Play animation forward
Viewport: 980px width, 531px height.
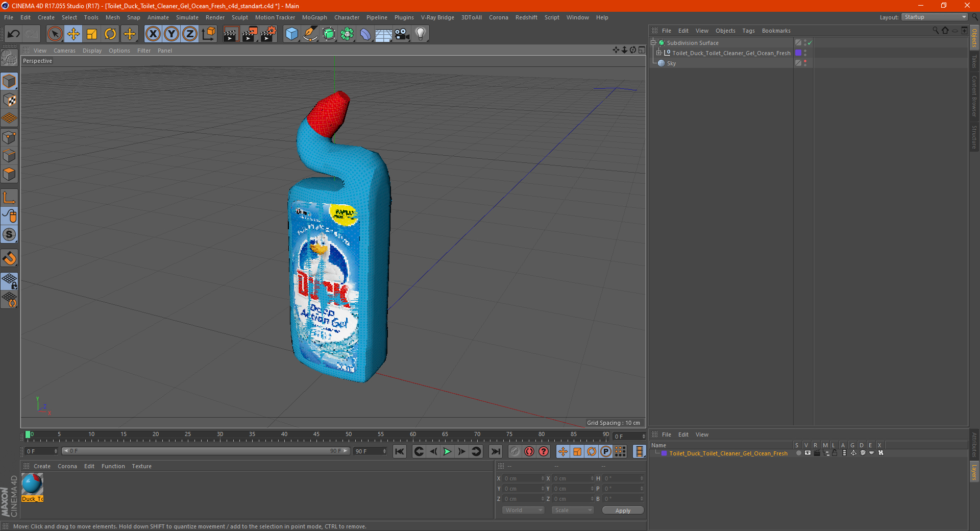click(447, 451)
